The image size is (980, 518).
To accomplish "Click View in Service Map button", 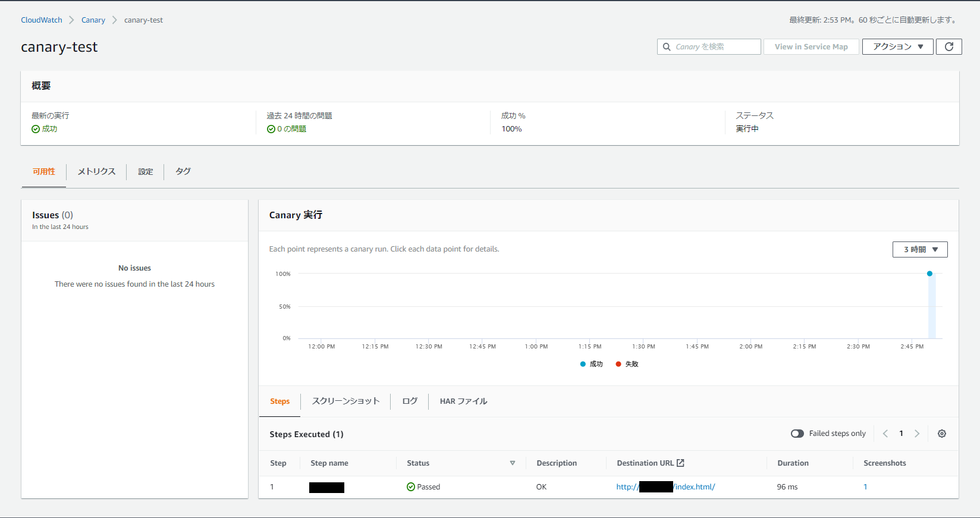I will (x=811, y=46).
